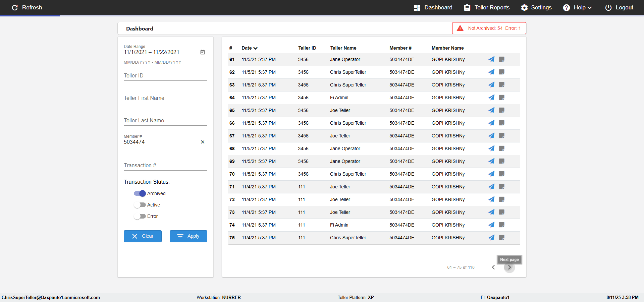
Task: Open the note icon for row 63
Action: (x=502, y=85)
